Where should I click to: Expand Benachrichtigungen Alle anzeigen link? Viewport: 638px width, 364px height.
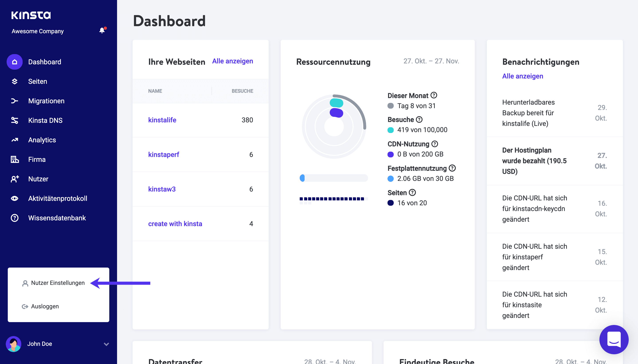point(523,76)
